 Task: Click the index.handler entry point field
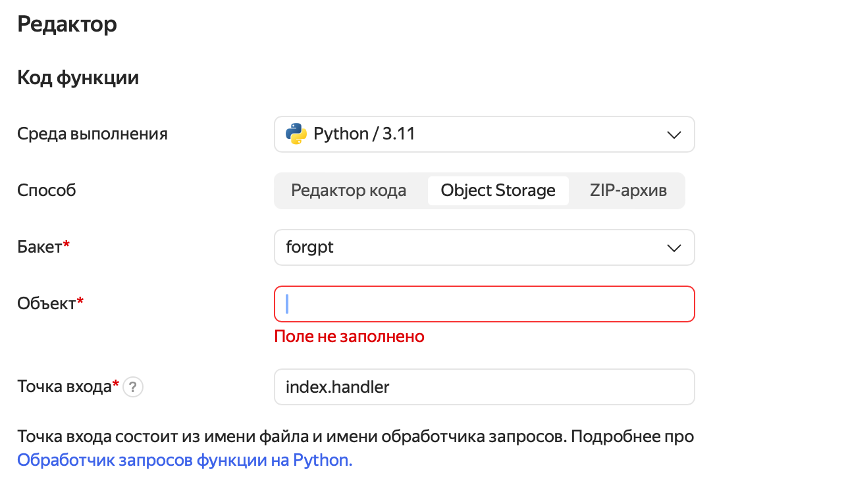tap(484, 387)
